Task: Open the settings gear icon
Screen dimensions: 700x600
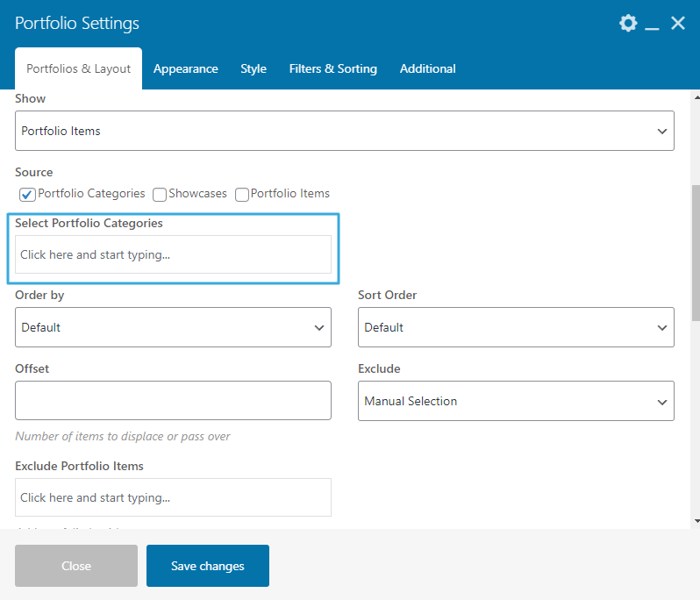Action: (628, 24)
